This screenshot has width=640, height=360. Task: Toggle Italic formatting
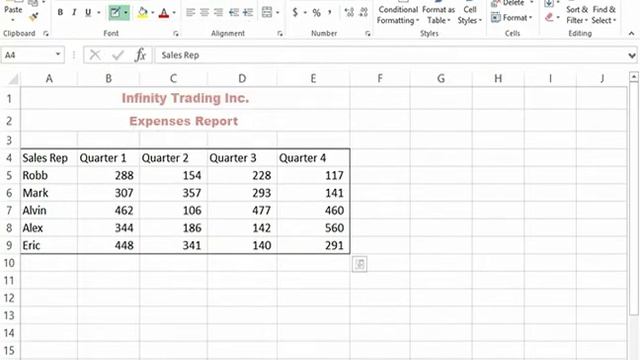(x=74, y=13)
